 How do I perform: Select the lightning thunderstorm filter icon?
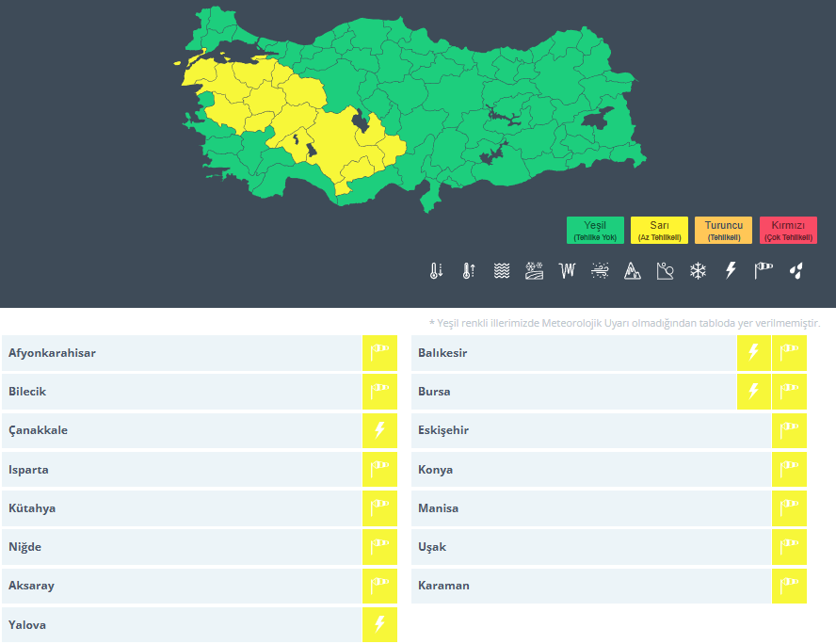[x=731, y=271]
